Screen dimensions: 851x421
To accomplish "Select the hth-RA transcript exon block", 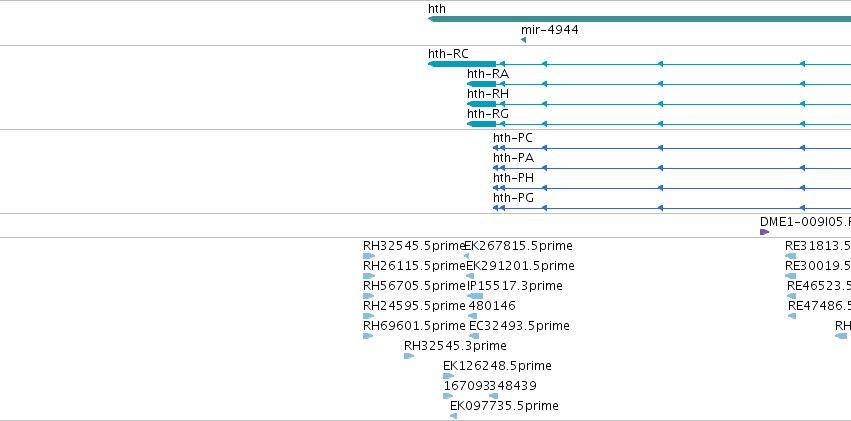I will tap(481, 84).
